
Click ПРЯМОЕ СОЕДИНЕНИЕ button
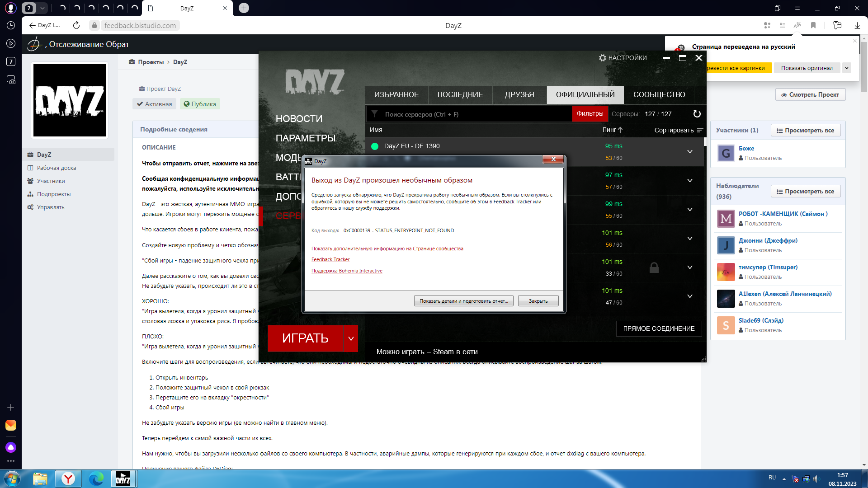click(659, 329)
